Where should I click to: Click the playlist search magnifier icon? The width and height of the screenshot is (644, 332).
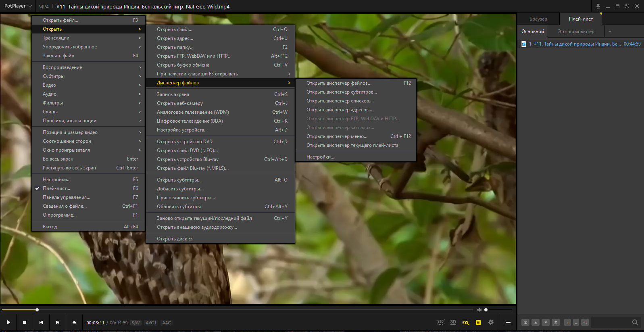pos(635,322)
